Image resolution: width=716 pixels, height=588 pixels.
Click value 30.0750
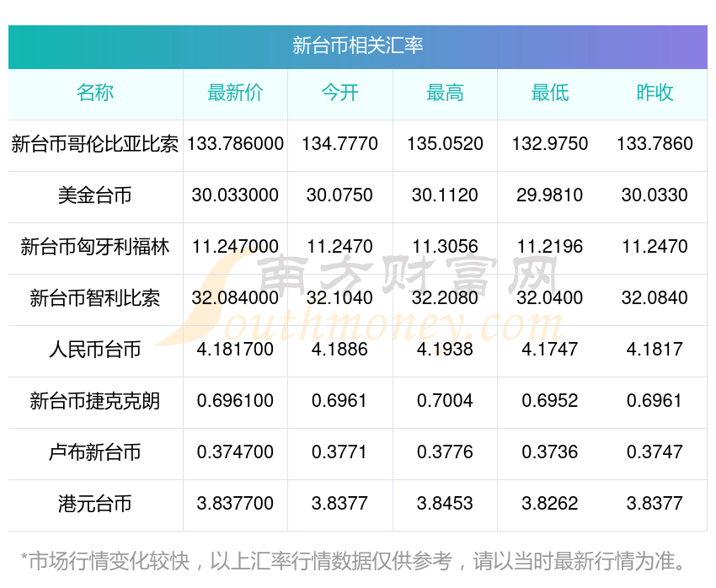coord(339,195)
